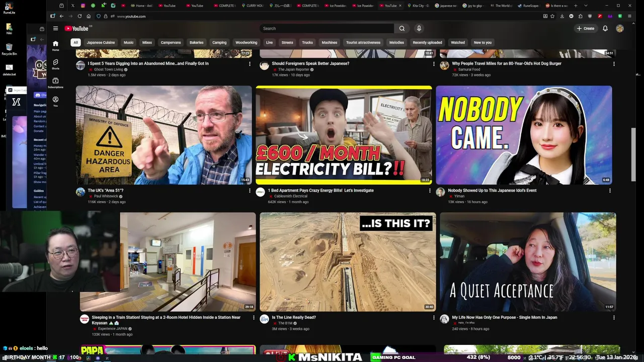The width and height of the screenshot is (644, 362).
Task: Open the You section in sidebar
Action: tap(55, 102)
